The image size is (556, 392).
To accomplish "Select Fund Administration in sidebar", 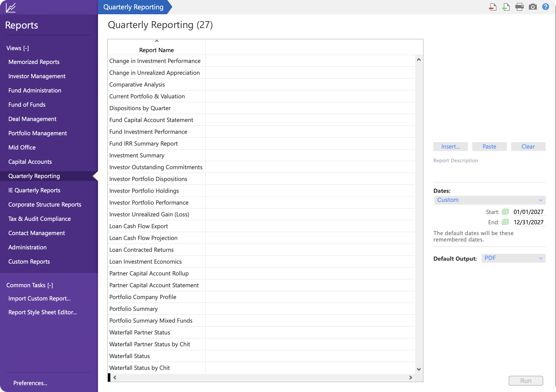I will 35,90.
